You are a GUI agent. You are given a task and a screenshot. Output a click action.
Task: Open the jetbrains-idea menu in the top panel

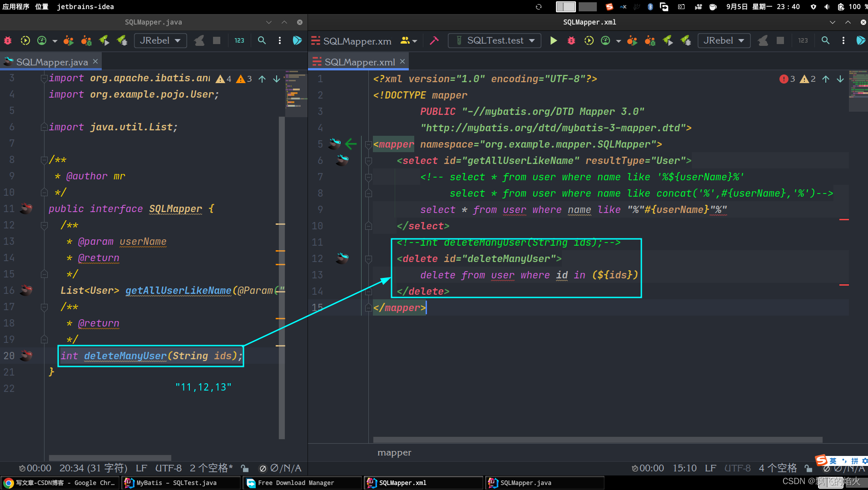tap(85, 7)
